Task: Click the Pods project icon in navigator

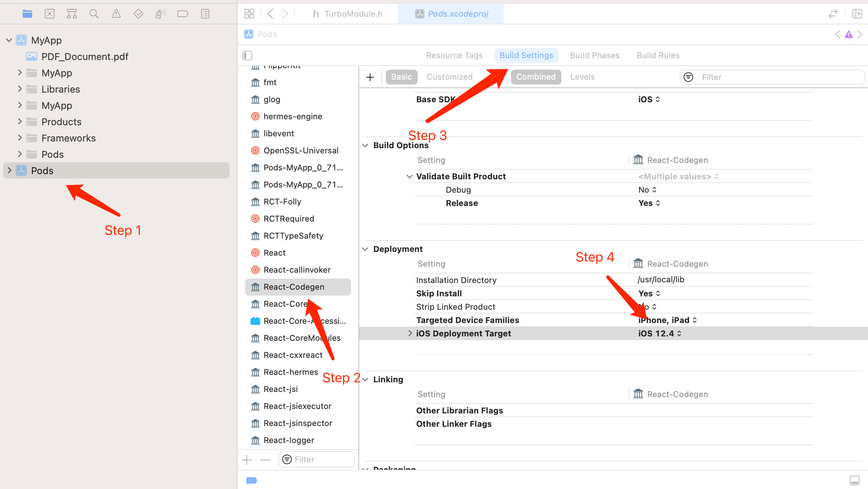Action: coord(23,170)
